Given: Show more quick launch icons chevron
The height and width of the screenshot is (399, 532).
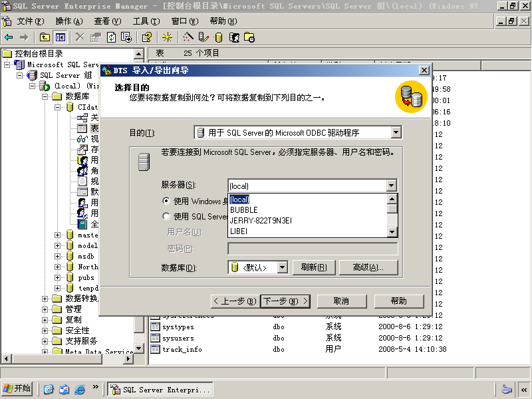Looking at the screenshot, I should point(95,386).
